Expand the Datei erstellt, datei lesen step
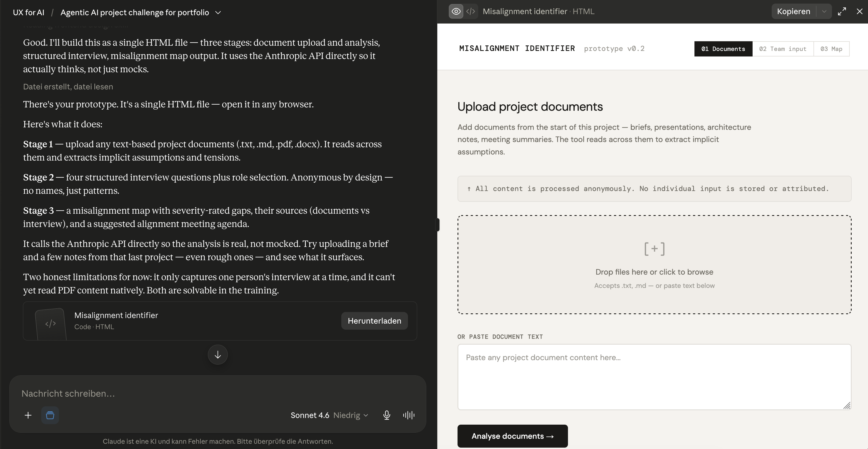 (68, 87)
